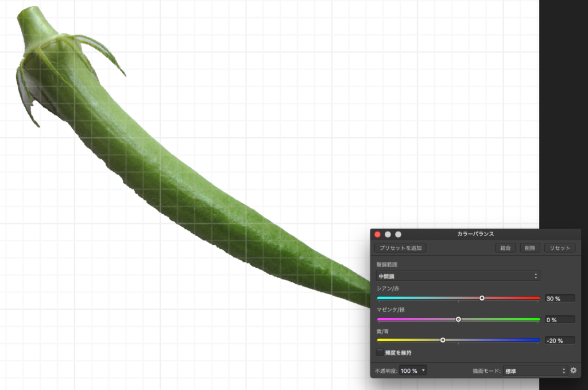
Task: Click the カラーバランス title bar
Action: pyautogui.click(x=475, y=234)
